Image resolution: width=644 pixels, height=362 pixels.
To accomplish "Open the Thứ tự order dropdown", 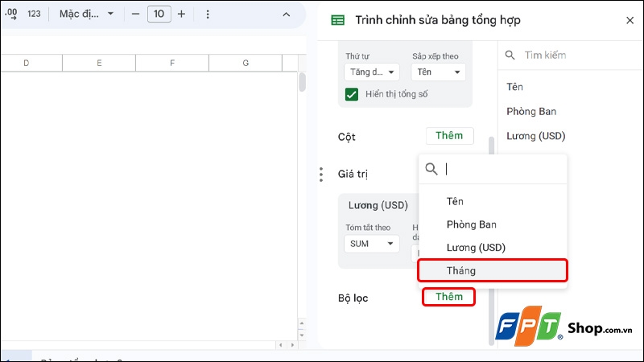I will [x=372, y=72].
